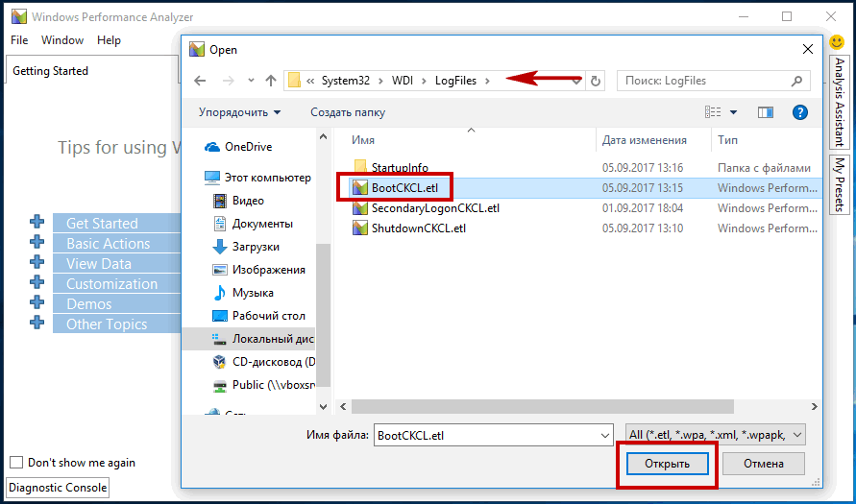Screen dimensions: 856x504
Task: Click the ShutdownCKCL.etl file icon
Action: tap(359, 228)
